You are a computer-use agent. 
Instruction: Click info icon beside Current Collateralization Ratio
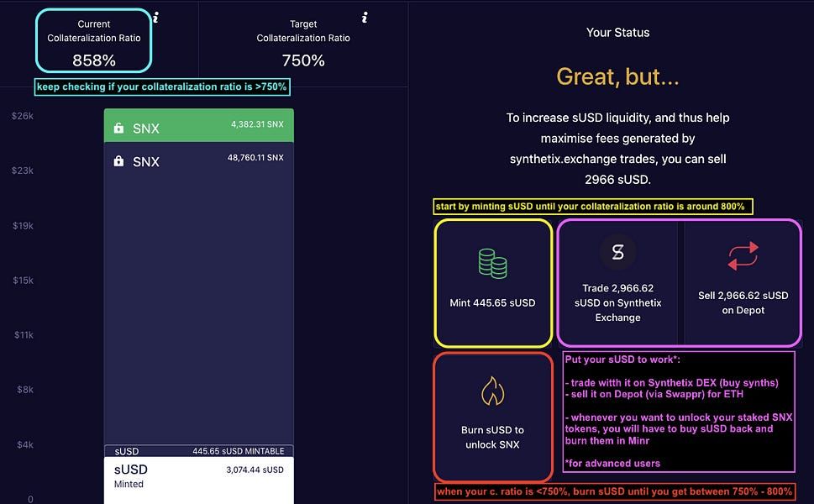156,18
